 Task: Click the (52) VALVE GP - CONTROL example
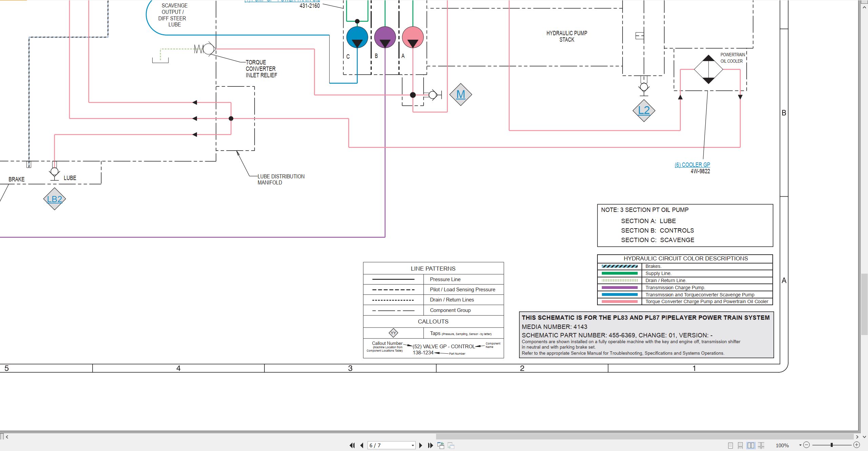(x=444, y=347)
